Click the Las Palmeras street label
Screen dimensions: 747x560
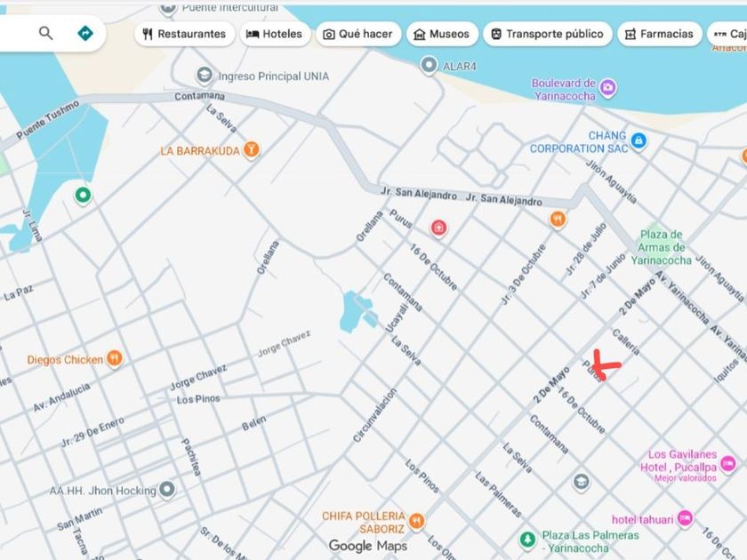498,495
